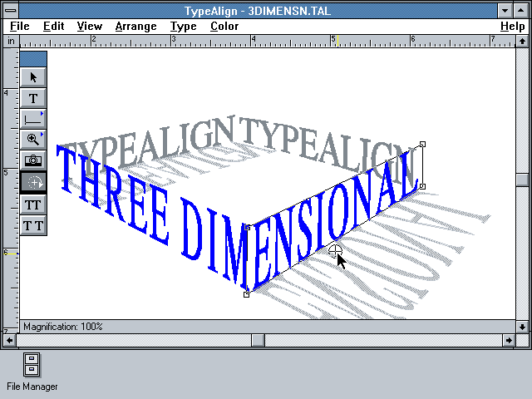Open the window control menu box
This screenshot has height=399, width=532.
point(9,10)
